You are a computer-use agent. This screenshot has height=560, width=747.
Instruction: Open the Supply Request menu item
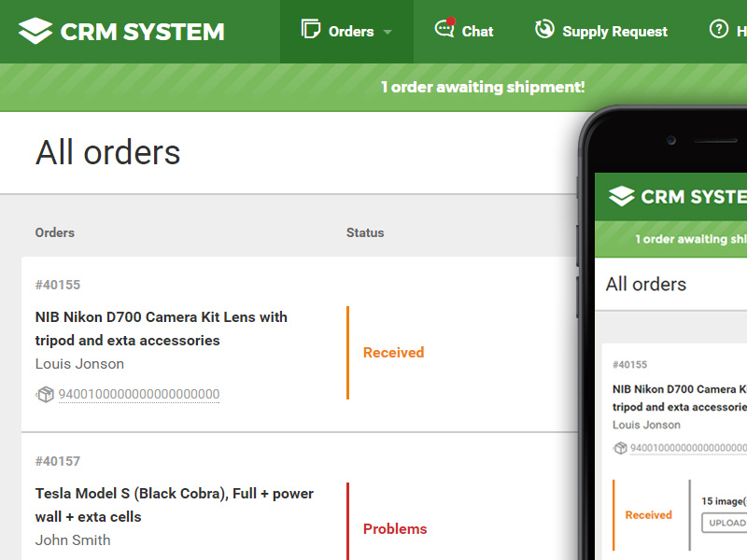point(600,32)
